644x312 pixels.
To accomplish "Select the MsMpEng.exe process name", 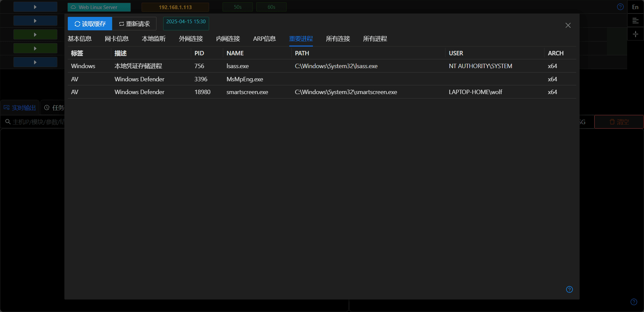I will click(245, 79).
